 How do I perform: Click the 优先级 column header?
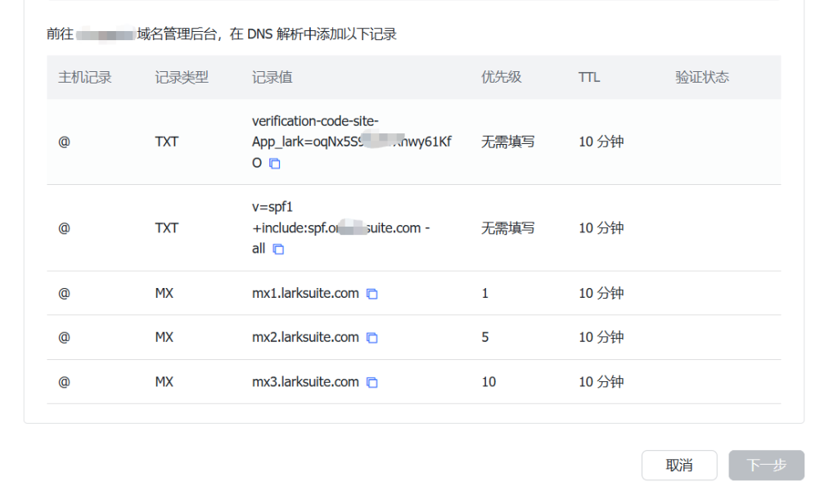pyautogui.click(x=501, y=78)
